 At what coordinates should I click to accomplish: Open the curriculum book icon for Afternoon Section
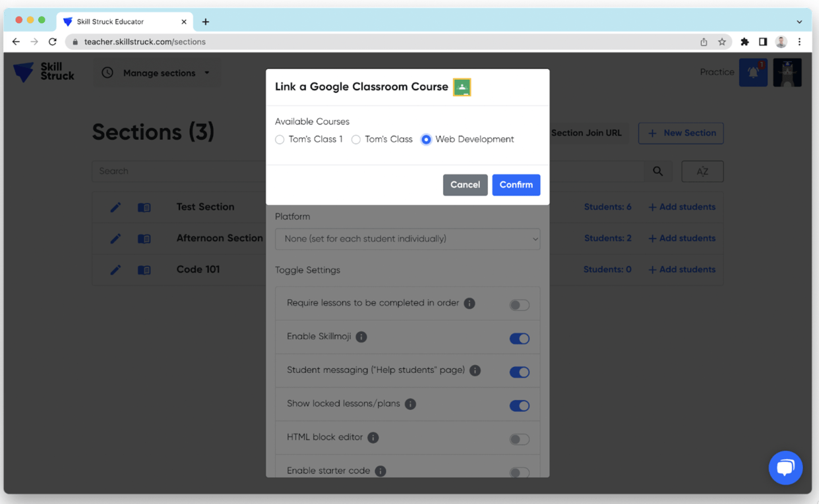pyautogui.click(x=144, y=238)
